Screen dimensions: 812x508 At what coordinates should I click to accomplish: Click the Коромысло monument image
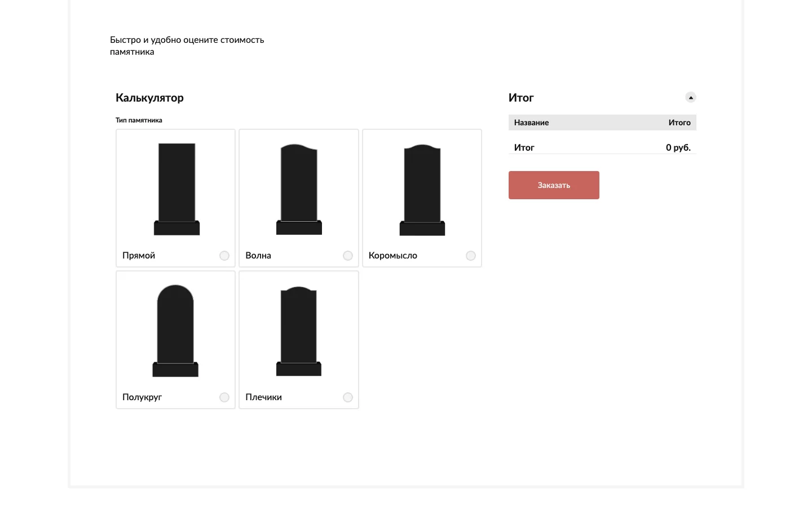pyautogui.click(x=422, y=190)
